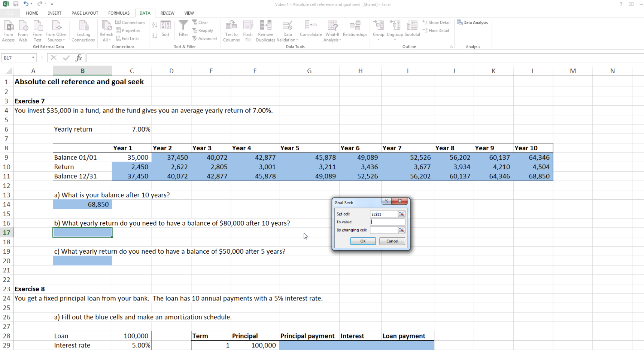The width and height of the screenshot is (644, 350).
Task: Switch to the VIEW tab
Action: click(x=189, y=13)
